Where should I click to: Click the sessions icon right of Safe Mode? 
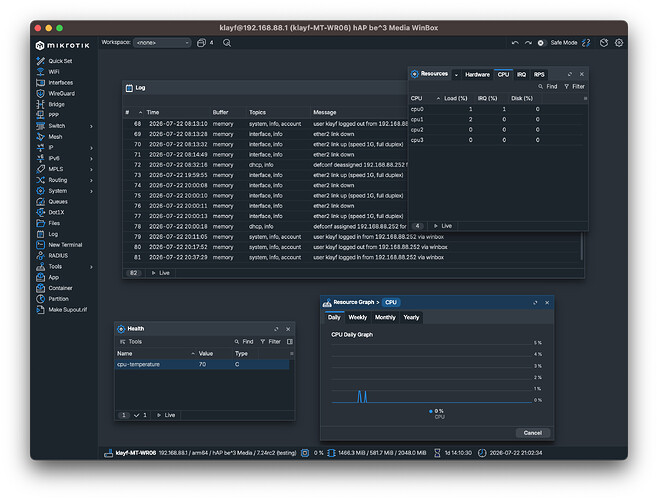586,43
